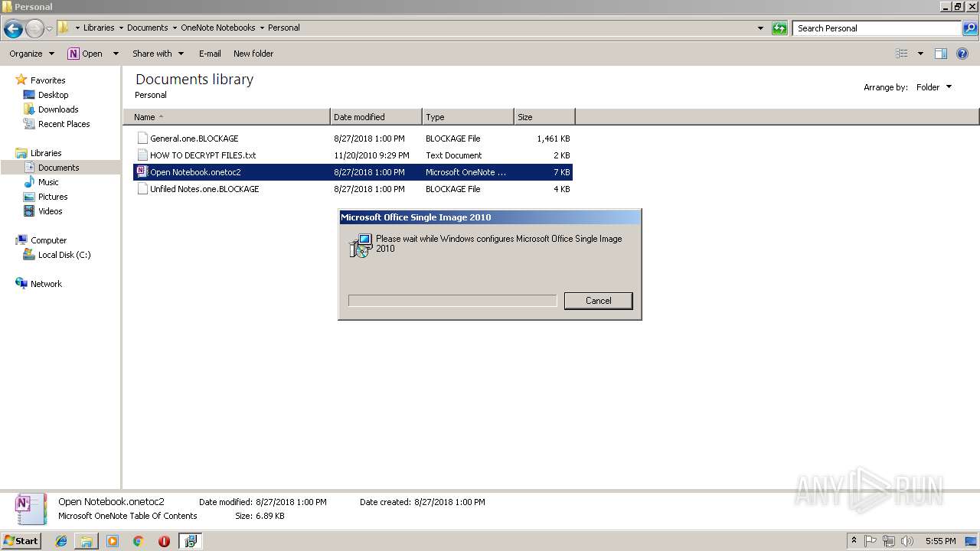Toggle the preview pane icon

tap(941, 54)
